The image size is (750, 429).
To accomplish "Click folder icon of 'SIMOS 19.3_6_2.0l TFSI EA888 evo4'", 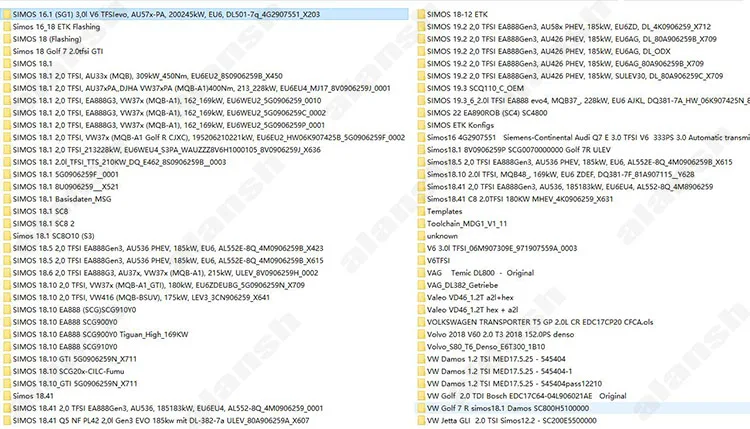I will (421, 100).
